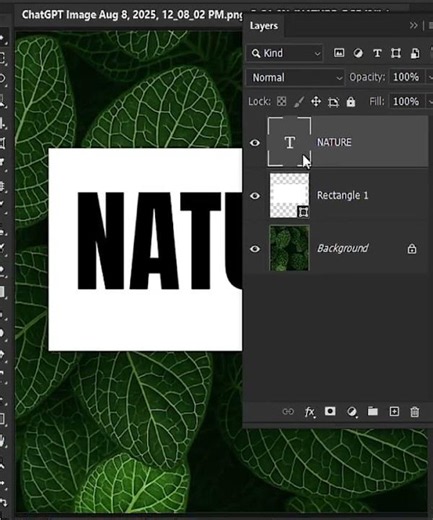Hide the NATURE text layer
This screenshot has height=520, width=433.
point(255,143)
